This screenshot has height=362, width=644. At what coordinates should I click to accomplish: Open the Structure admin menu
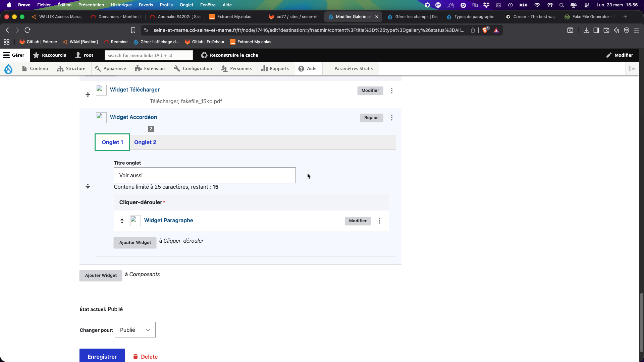pyautogui.click(x=71, y=69)
